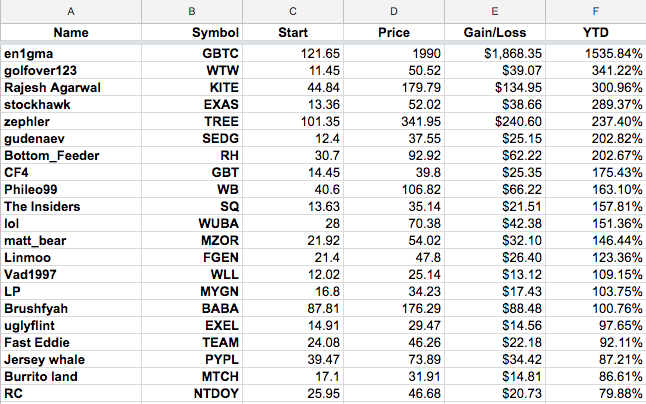Click the YTD header cell
Screen dimensions: 646x404
click(596, 32)
